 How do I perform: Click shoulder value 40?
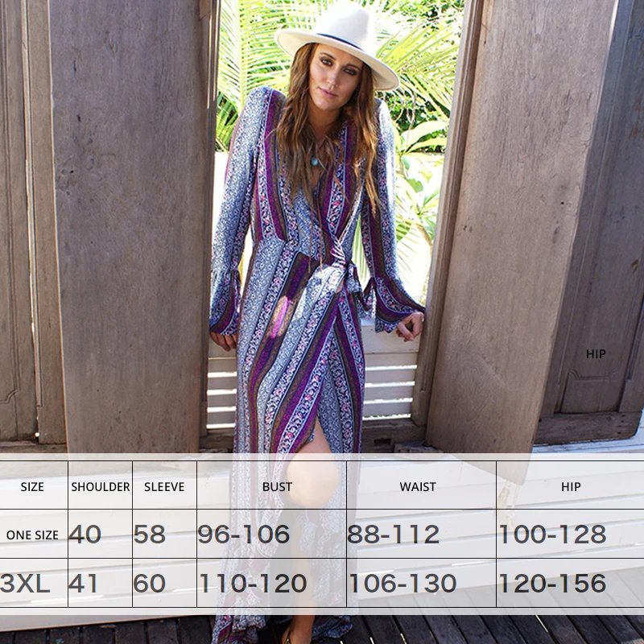click(85, 535)
